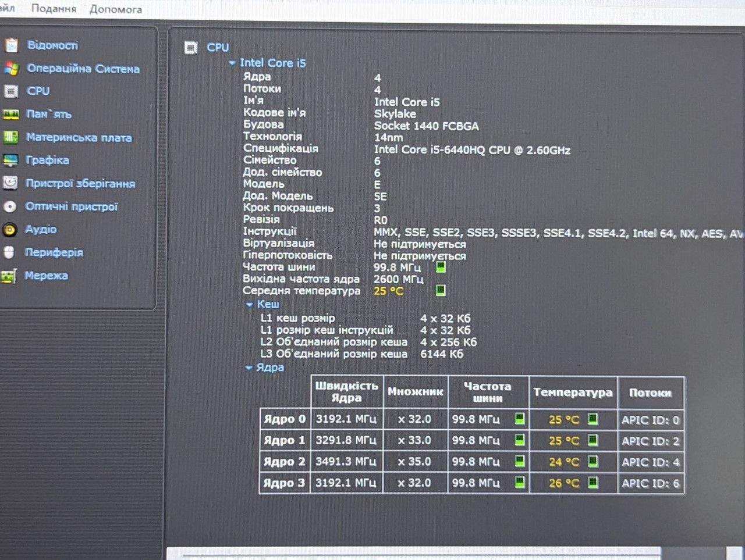Go to Операційна Система section

(x=83, y=69)
